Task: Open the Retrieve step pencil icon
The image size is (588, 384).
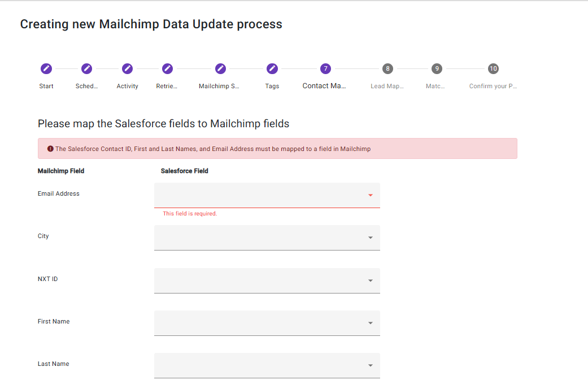Action: tap(167, 68)
